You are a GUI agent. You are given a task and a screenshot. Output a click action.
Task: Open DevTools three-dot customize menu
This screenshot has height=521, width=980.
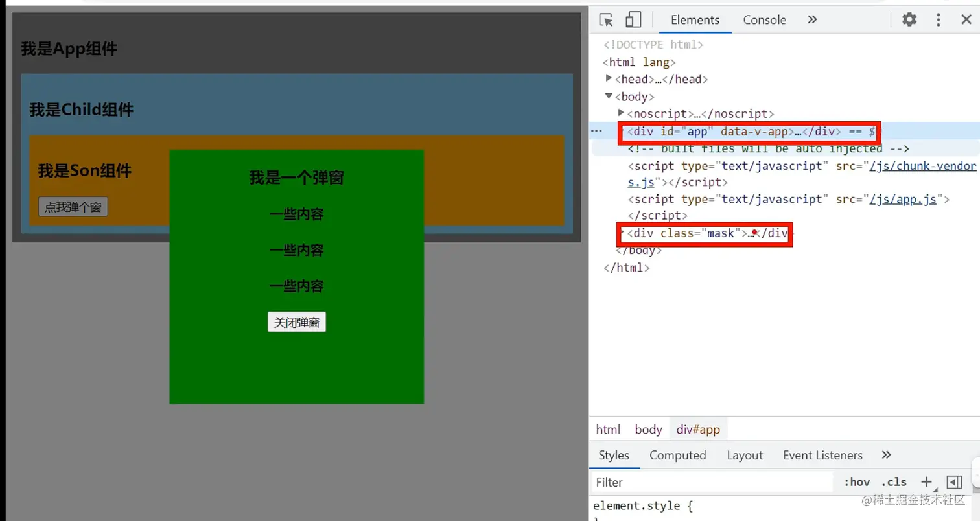click(938, 19)
